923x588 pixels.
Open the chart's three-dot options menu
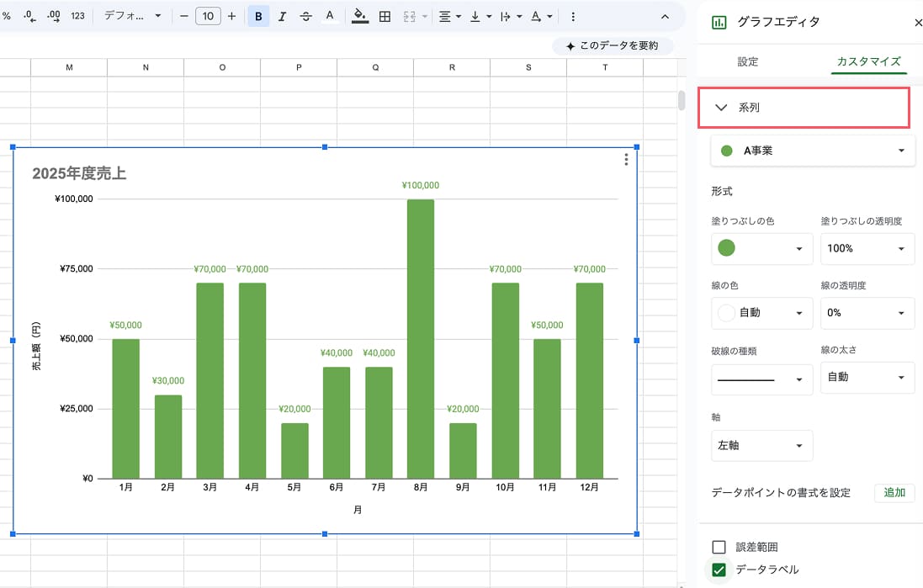tap(626, 160)
